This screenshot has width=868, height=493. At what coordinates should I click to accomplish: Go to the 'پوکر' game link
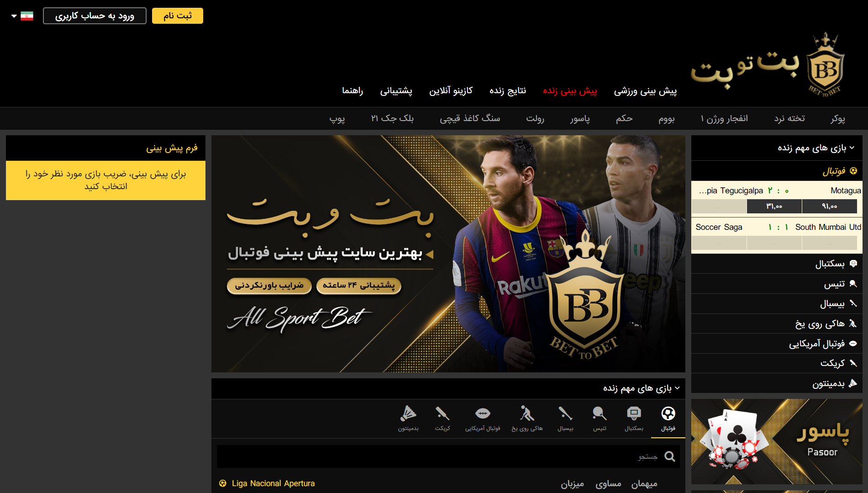tap(838, 119)
